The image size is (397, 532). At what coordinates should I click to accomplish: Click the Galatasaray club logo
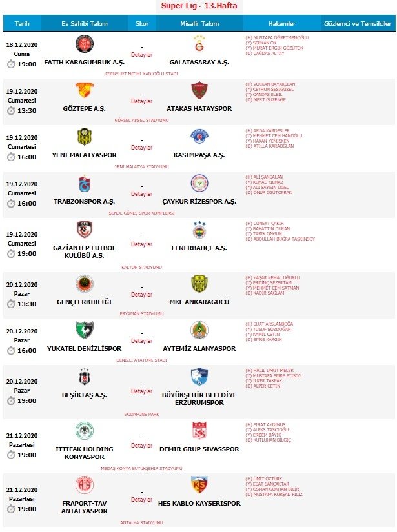[199, 44]
